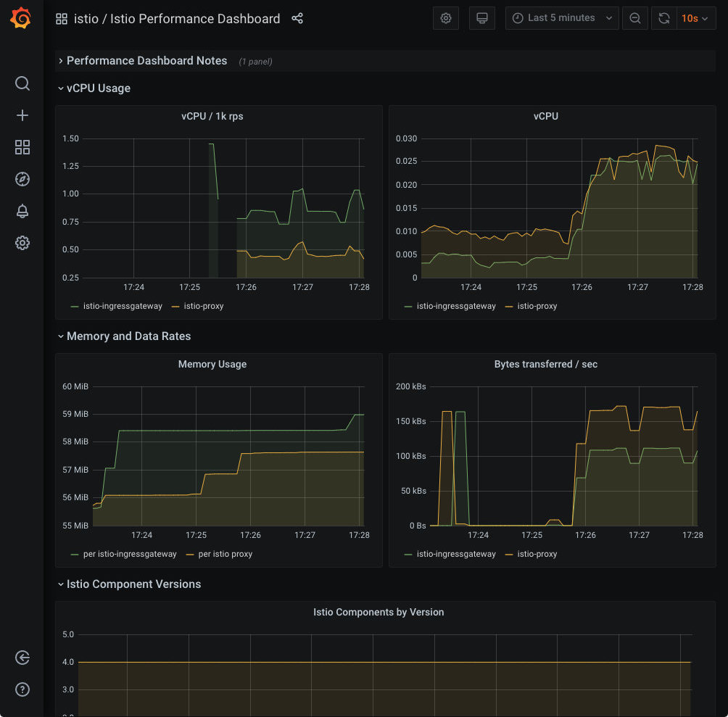This screenshot has height=717, width=728.
Task: Open the search dashboards icon in sidebar
Action: tap(22, 83)
